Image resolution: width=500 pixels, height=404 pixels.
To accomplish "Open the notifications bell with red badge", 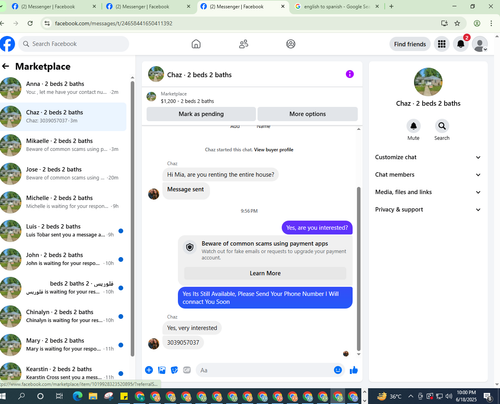I will [x=461, y=44].
